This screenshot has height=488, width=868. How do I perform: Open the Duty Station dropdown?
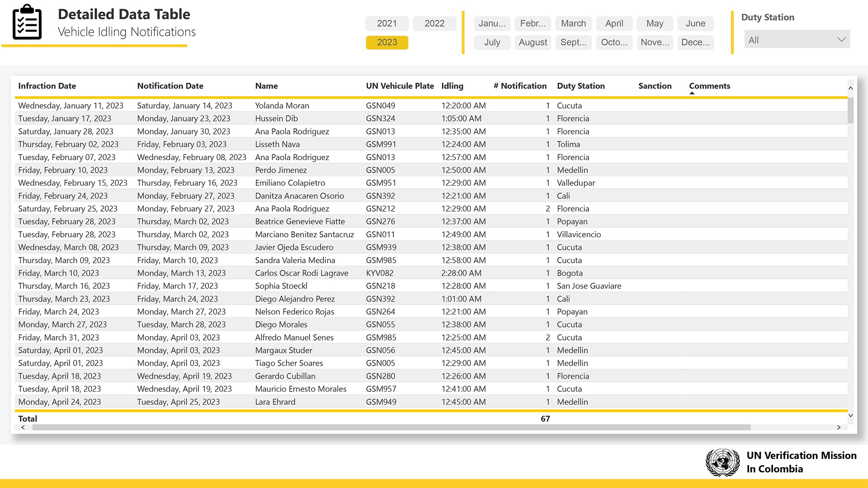coord(797,40)
